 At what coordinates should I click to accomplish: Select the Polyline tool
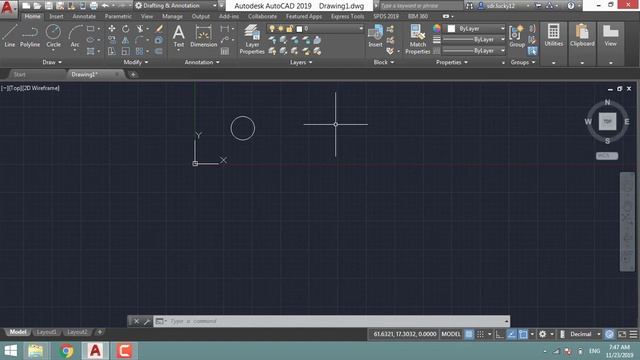click(x=30, y=36)
